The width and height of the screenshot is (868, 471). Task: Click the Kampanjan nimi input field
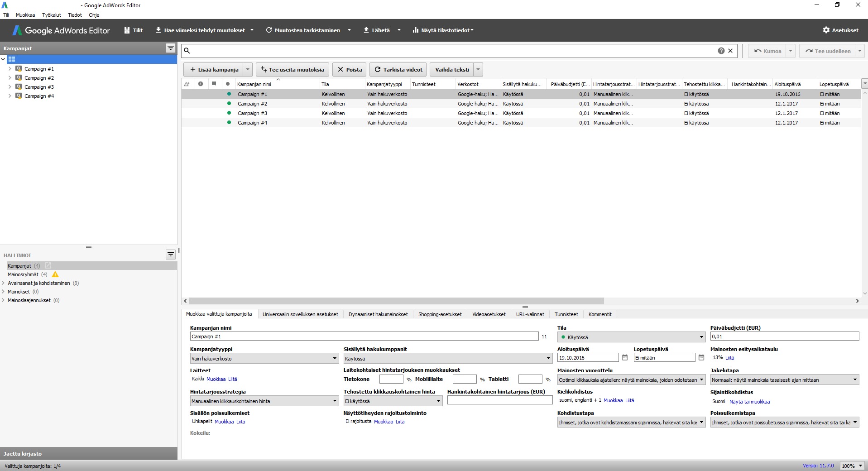[364, 336]
